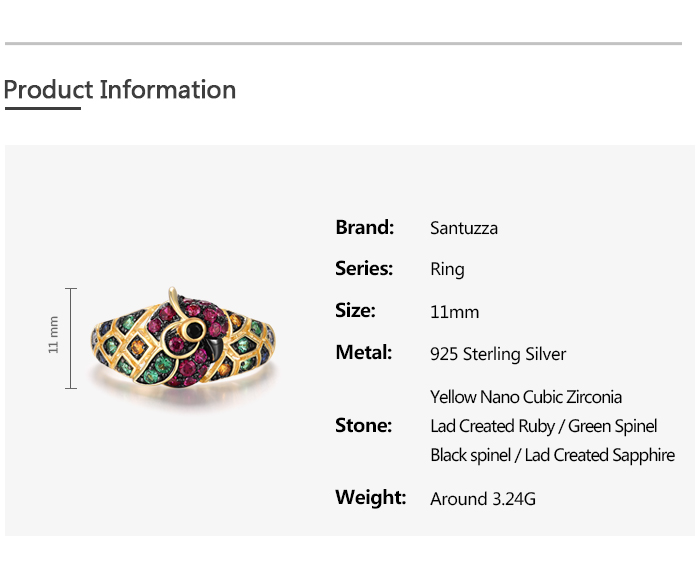The width and height of the screenshot is (700, 588).
Task: Click the Black spinel / Lad Created Sapphire line
Action: point(552,455)
